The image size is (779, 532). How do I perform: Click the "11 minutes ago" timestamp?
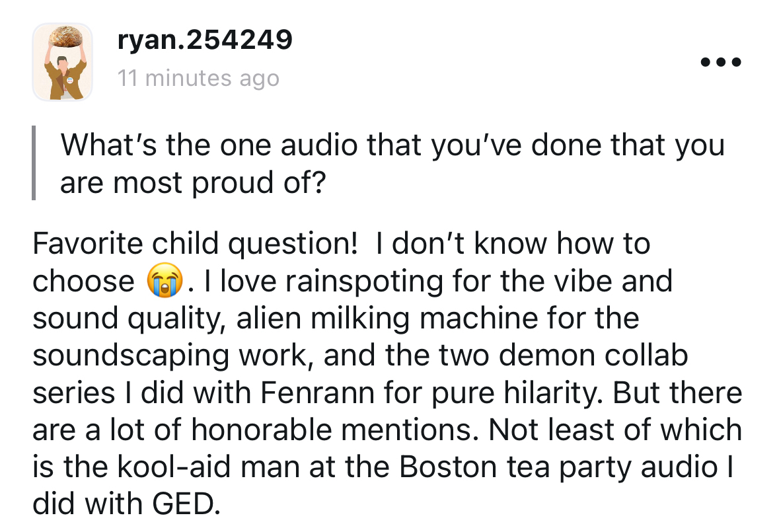pyautogui.click(x=198, y=79)
